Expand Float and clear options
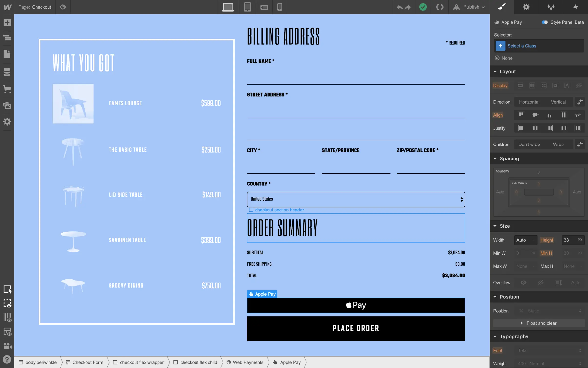Image resolution: width=588 pixels, height=368 pixels. pyautogui.click(x=539, y=323)
